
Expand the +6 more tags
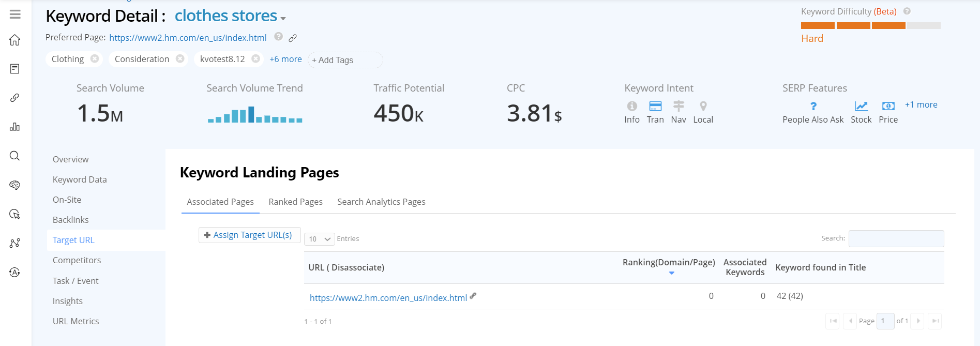click(285, 59)
